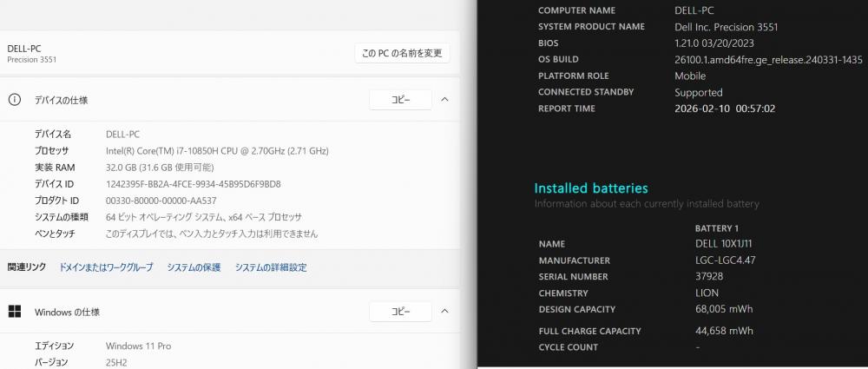The height and width of the screenshot is (369, 868).
Task: Select the バージョン value 25H2
Action: tap(117, 362)
